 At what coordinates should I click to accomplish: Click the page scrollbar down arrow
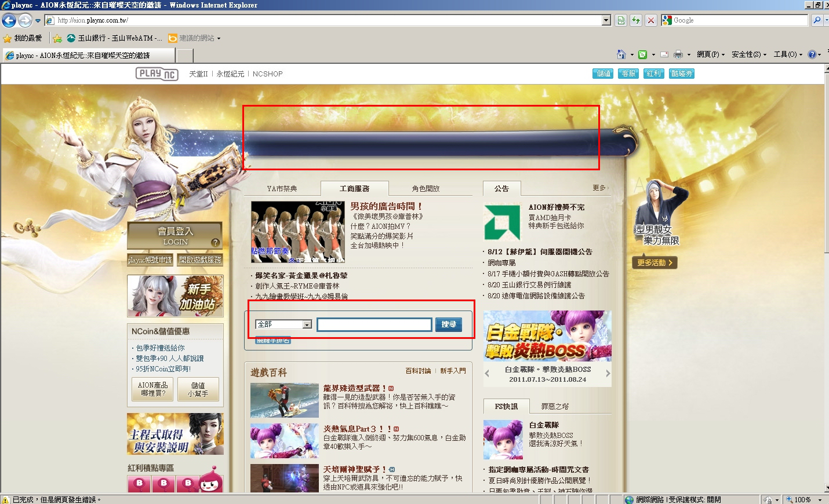(826, 488)
